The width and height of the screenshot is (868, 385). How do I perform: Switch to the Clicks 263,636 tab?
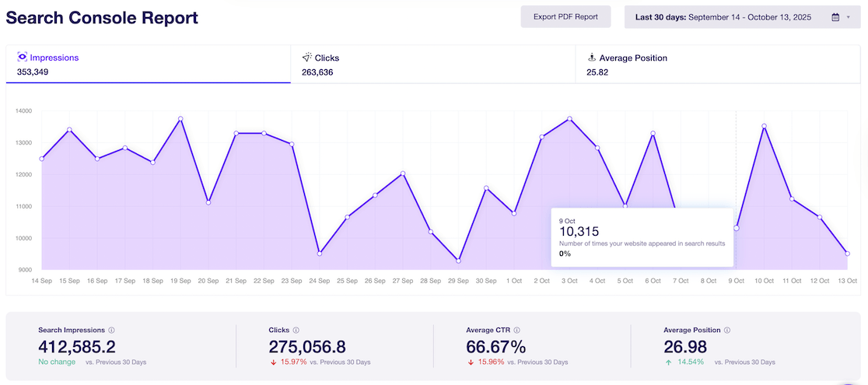coord(432,65)
